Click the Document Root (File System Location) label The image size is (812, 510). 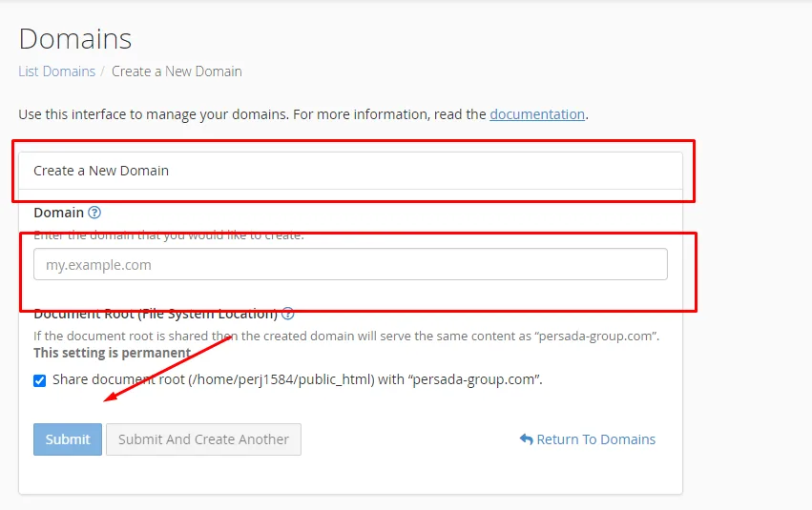[x=155, y=314]
